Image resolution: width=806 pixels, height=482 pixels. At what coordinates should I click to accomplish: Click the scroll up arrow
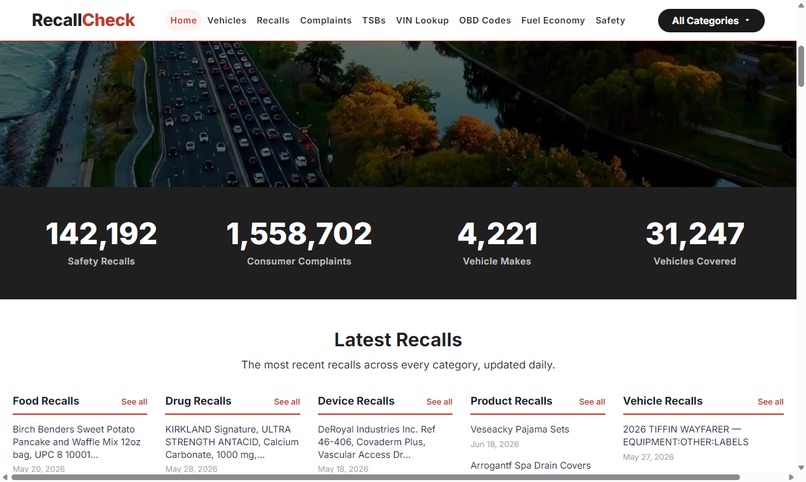pyautogui.click(x=801, y=5)
